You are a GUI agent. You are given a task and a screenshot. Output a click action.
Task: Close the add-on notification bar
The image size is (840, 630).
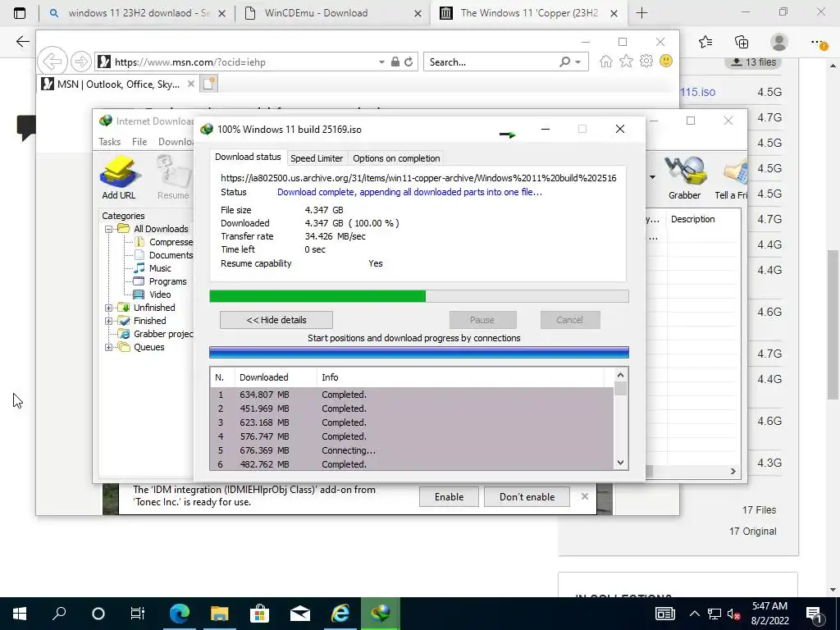[584, 496]
